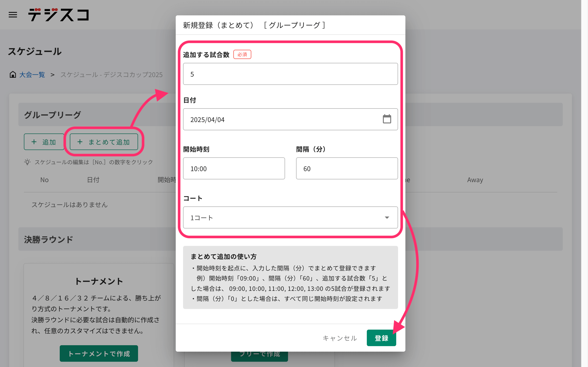Click the デジスコ logo
Image resolution: width=588 pixels, height=367 pixels.
pyautogui.click(x=59, y=15)
